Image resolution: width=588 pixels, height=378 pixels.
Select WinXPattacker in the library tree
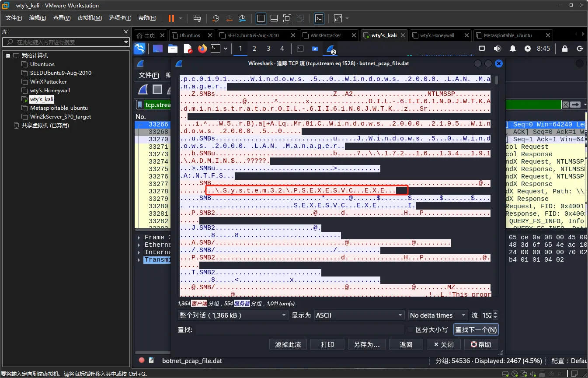(49, 82)
